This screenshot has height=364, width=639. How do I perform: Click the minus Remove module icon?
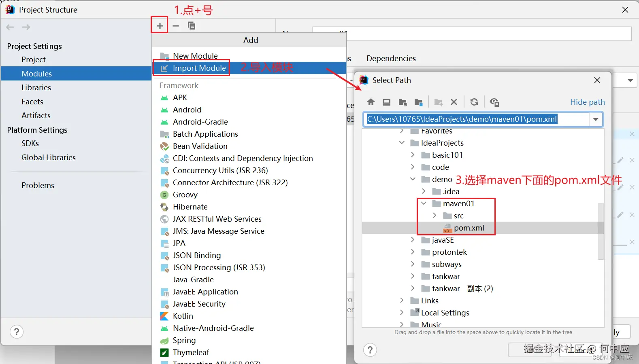(176, 26)
